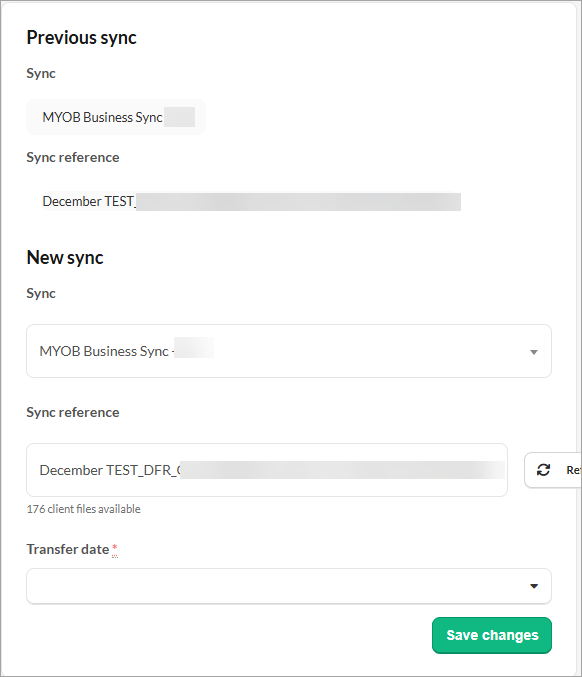Click the redacted grey bar in previous Sync reference
The height and width of the screenshot is (677, 582).
(298, 202)
